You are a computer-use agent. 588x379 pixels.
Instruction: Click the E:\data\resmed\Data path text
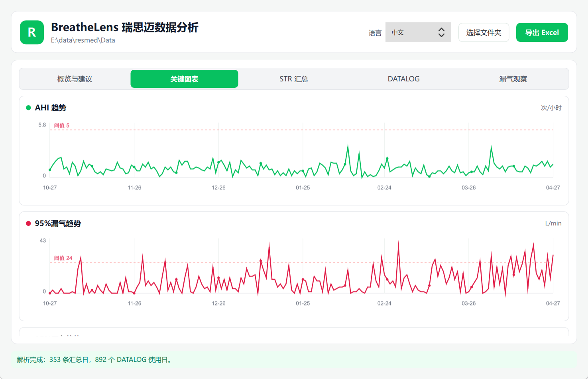pyautogui.click(x=83, y=40)
